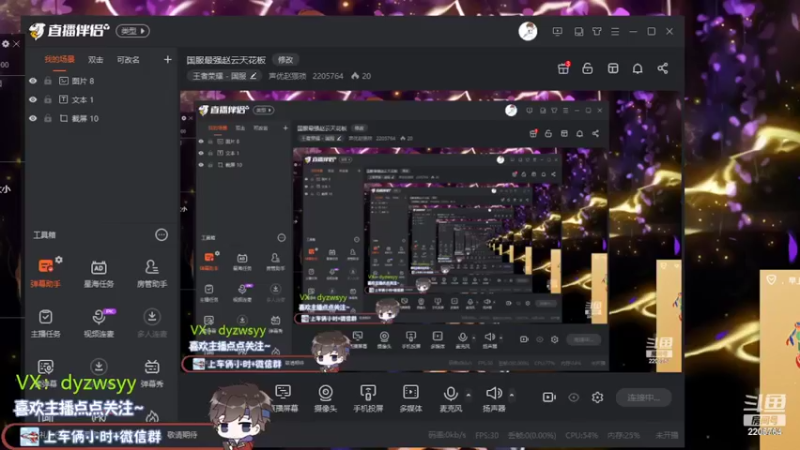Open the 多人连麦 tool

[152, 323]
